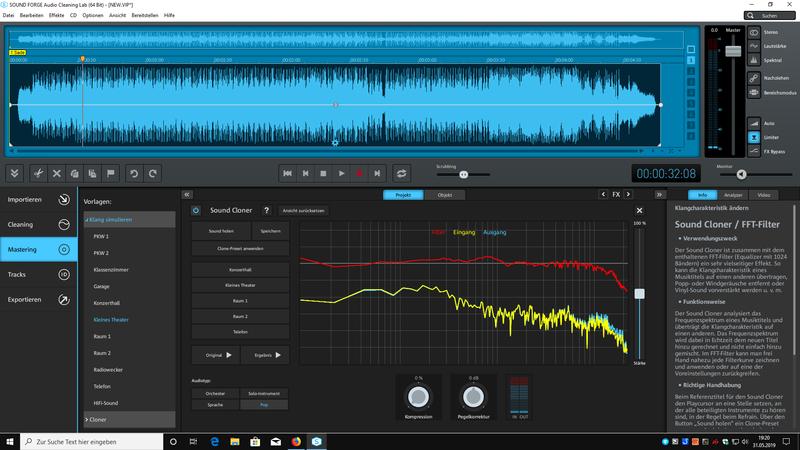Image resolution: width=800 pixels, height=450 pixels.
Task: Switch to the Objekt tab
Action: [445, 195]
